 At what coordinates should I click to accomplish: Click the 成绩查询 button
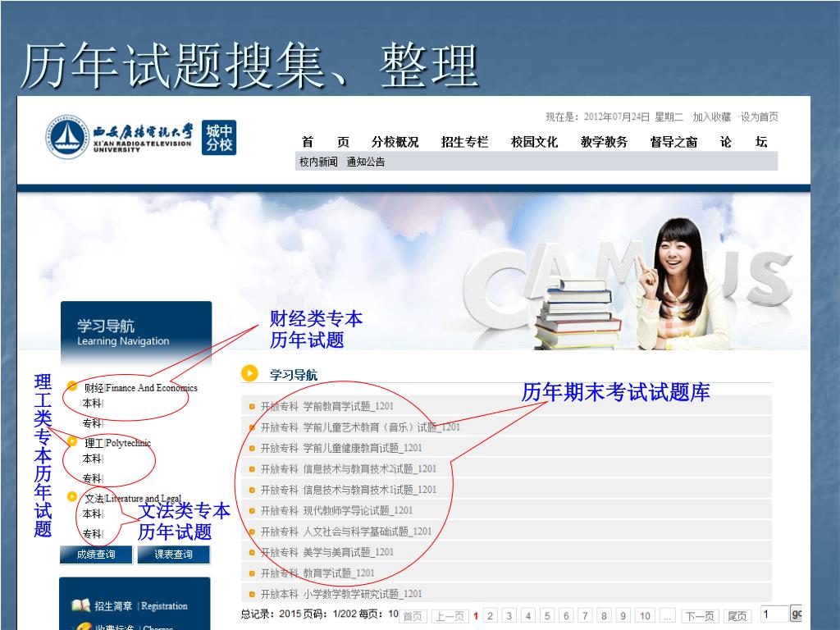[96, 555]
